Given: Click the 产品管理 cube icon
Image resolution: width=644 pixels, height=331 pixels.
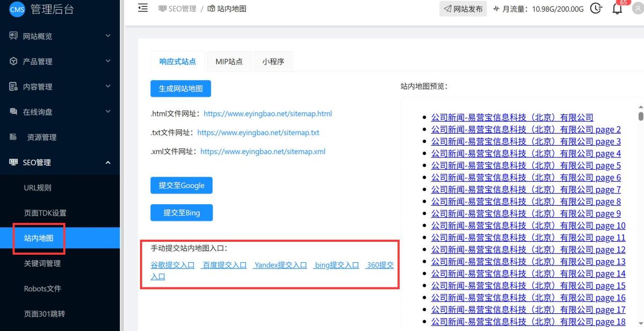Looking at the screenshot, I should click(x=13, y=61).
